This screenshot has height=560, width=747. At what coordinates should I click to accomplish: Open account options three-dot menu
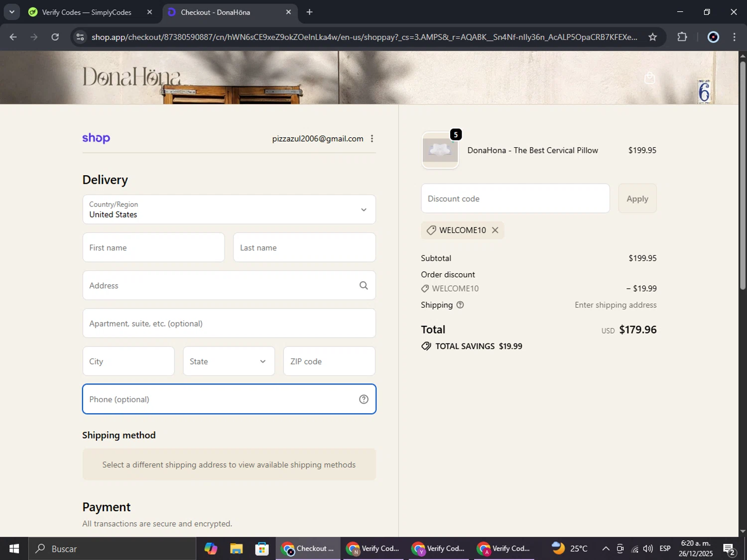pos(372,138)
